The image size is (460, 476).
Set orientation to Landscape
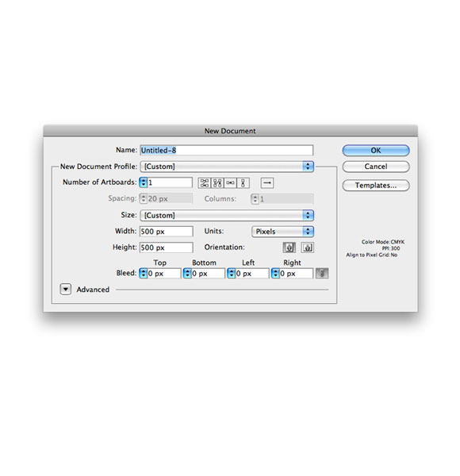308,248
